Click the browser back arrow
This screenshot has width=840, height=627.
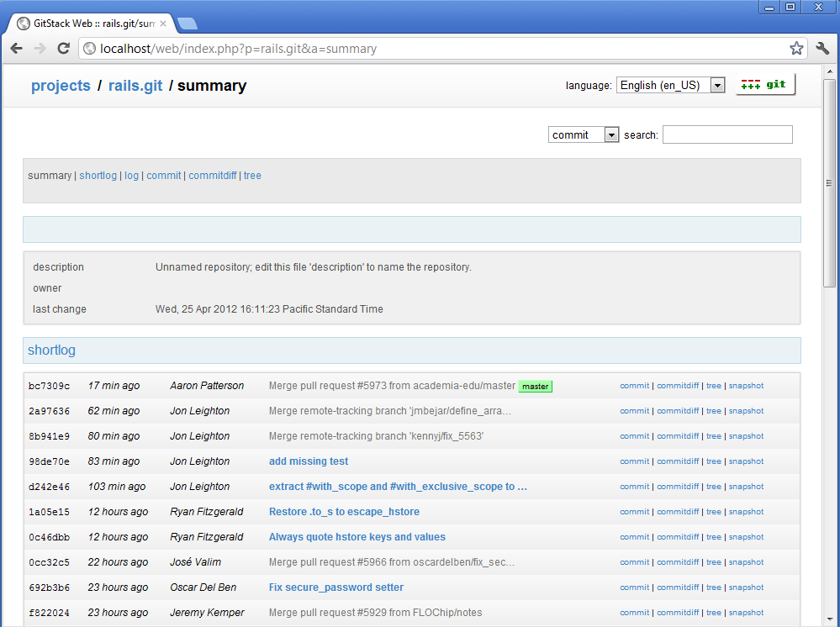click(17, 49)
